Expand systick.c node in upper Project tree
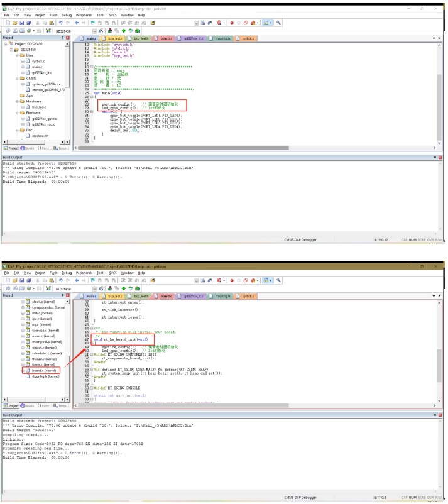Viewport: 448px width, 504px height. (23, 61)
